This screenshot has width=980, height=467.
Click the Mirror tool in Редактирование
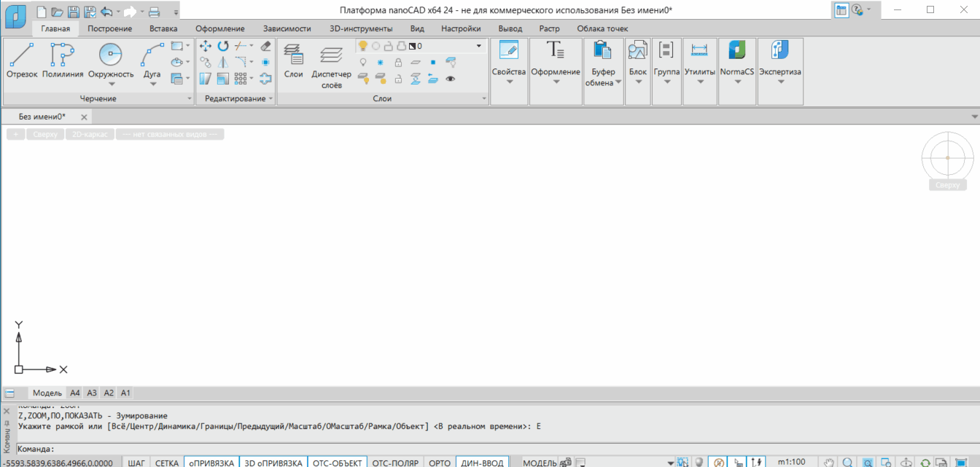(x=223, y=62)
